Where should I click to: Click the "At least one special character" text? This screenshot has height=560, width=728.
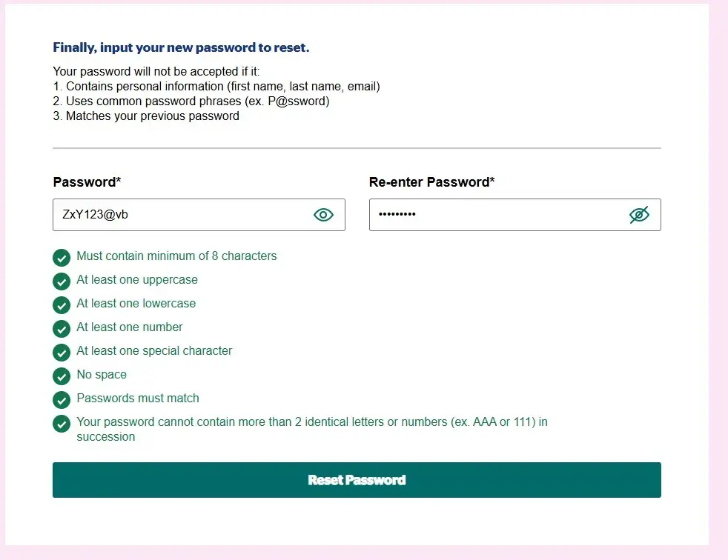tap(154, 351)
